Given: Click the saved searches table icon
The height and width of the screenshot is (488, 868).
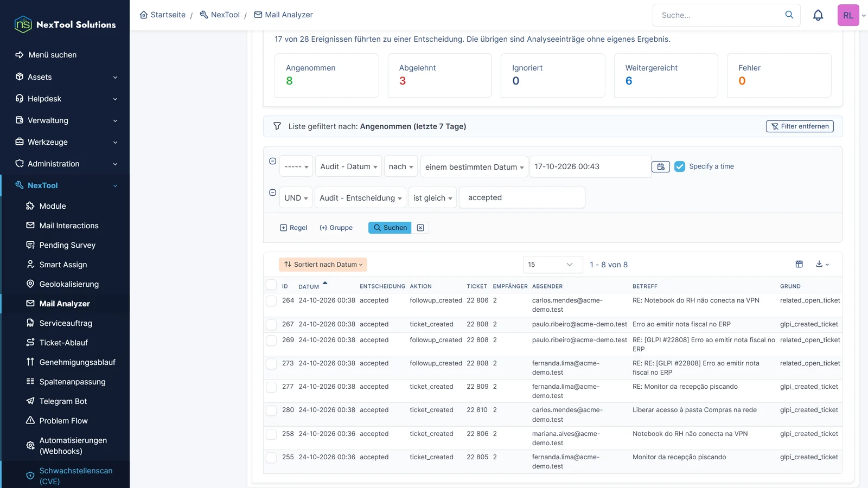Looking at the screenshot, I should pyautogui.click(x=799, y=264).
